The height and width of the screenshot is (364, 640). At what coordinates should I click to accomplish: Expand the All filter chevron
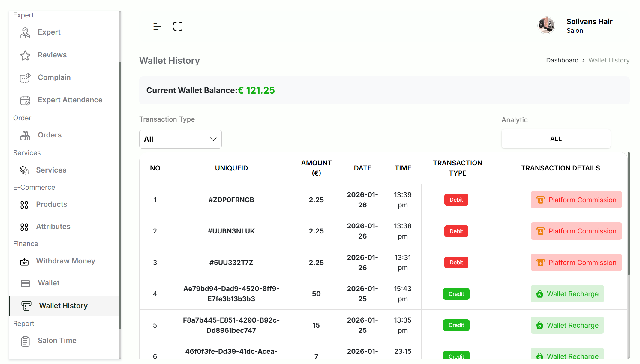click(213, 139)
